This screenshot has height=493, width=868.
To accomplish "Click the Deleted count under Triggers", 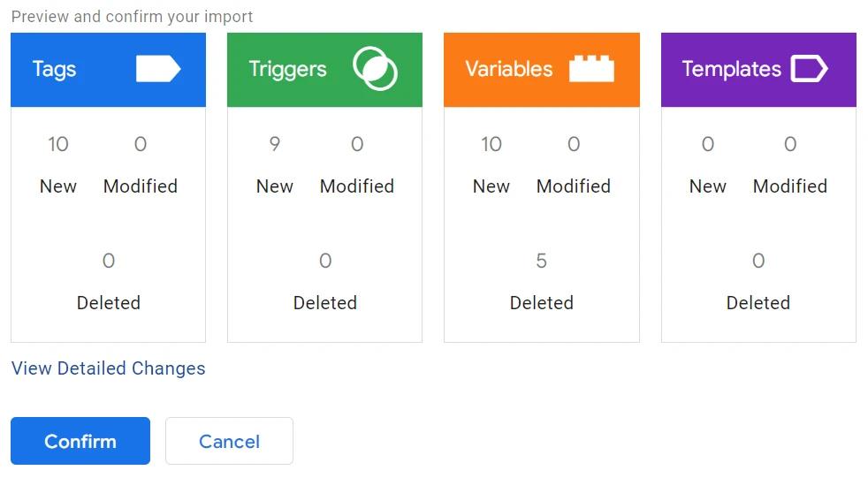I will pyautogui.click(x=325, y=261).
